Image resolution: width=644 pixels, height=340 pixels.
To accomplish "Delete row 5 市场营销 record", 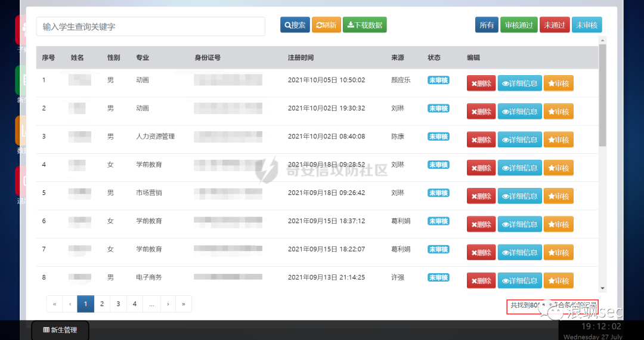I will pos(481,196).
